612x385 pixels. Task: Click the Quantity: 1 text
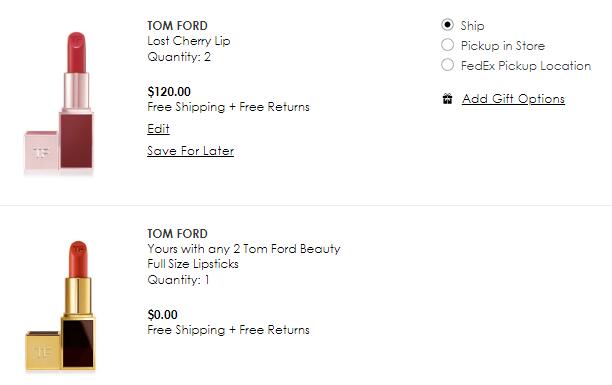click(178, 280)
